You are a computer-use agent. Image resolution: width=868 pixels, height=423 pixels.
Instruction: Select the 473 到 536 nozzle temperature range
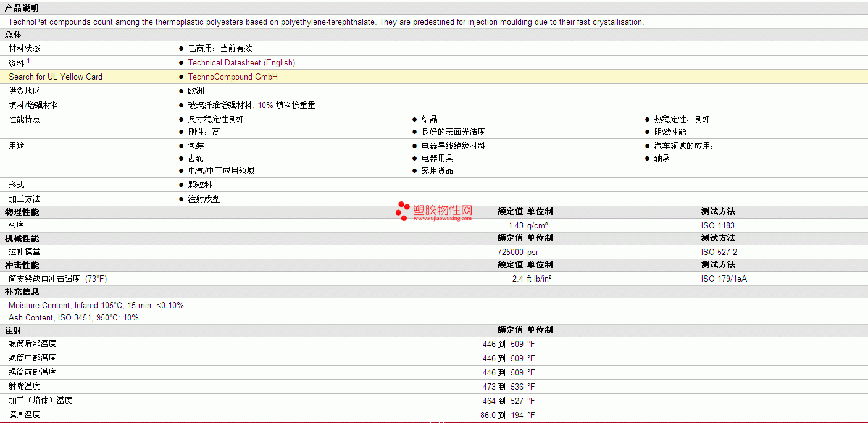503,387
